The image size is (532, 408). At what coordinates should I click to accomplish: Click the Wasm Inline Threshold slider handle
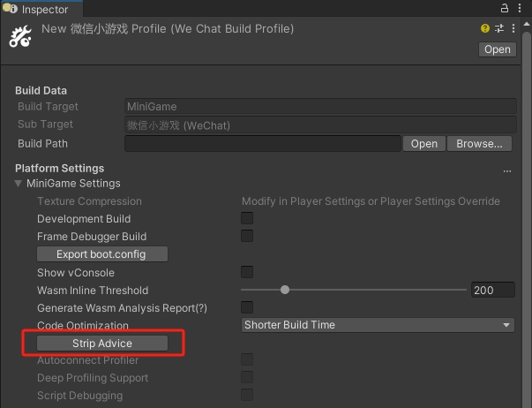point(285,290)
